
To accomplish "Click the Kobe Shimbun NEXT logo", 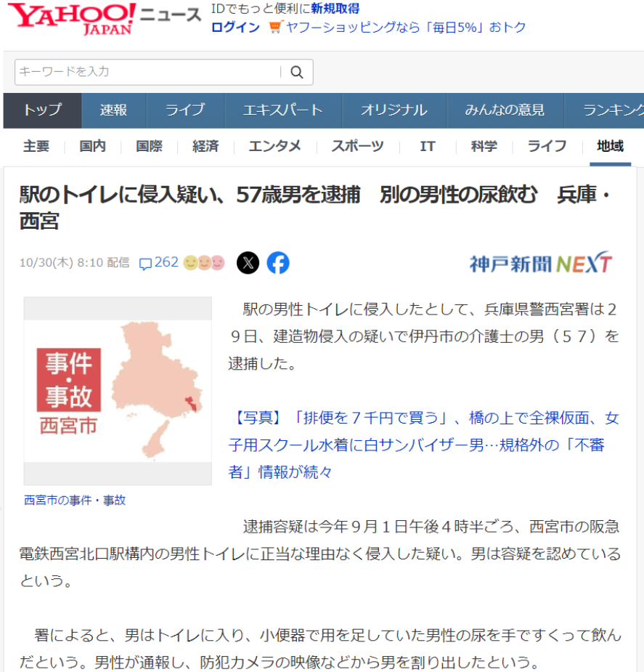I will point(540,263).
